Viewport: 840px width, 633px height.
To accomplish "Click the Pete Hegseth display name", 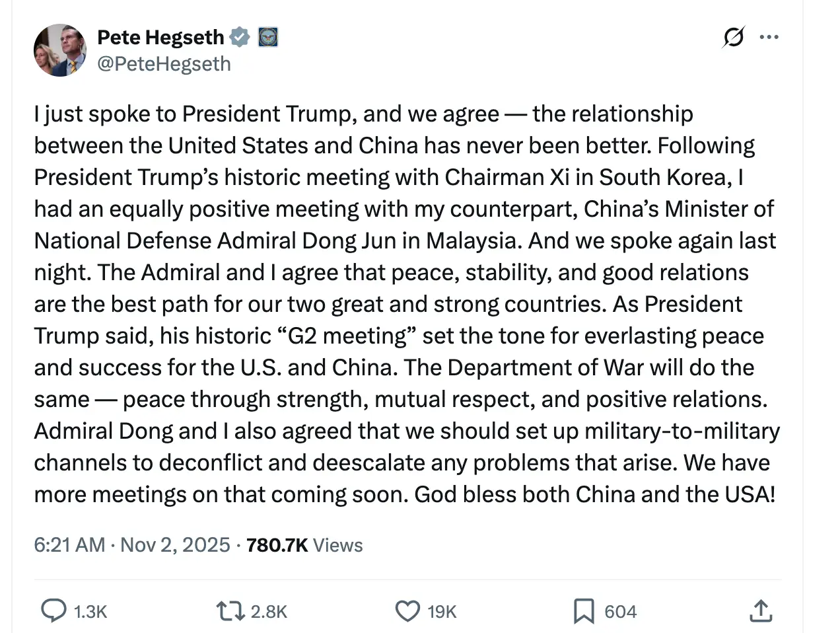I will (160, 37).
